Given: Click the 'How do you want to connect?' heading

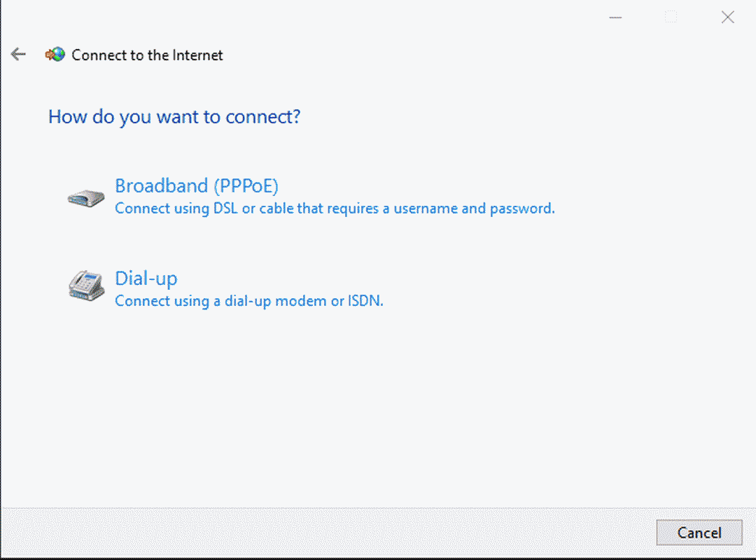Looking at the screenshot, I should [x=174, y=117].
